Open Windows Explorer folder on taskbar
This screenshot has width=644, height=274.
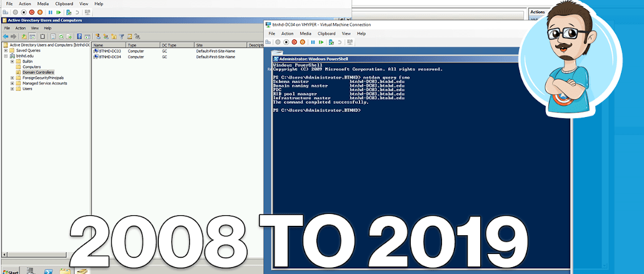[65, 271]
